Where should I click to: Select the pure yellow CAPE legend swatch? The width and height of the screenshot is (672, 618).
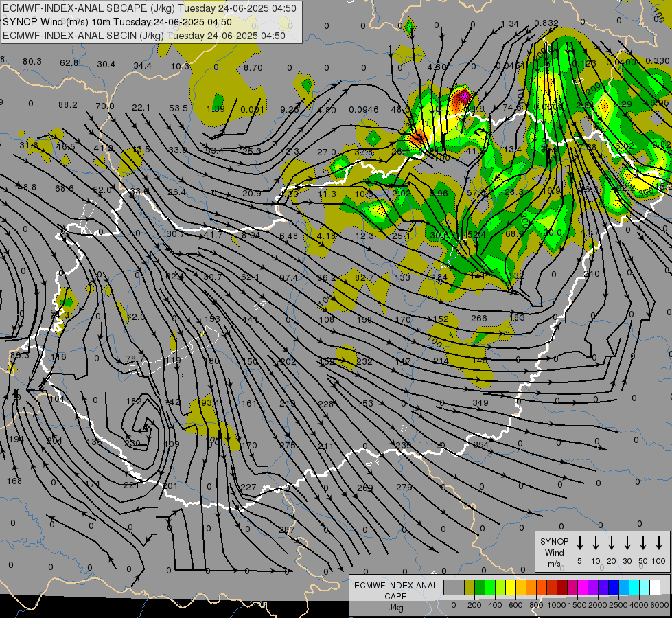[511, 587]
